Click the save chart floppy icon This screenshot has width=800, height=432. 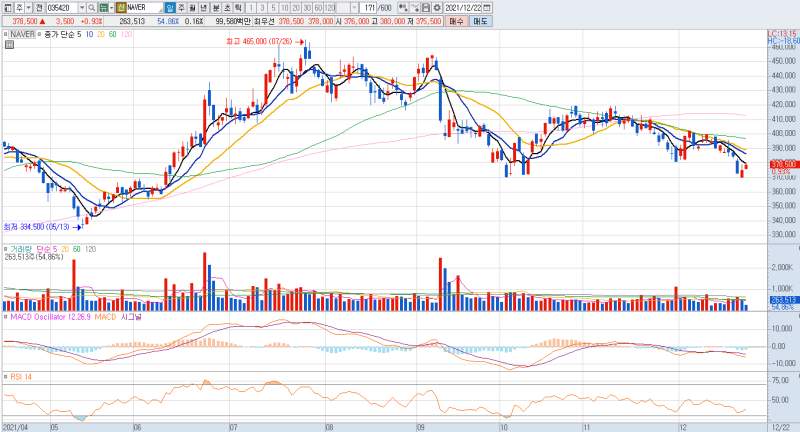(x=426, y=8)
